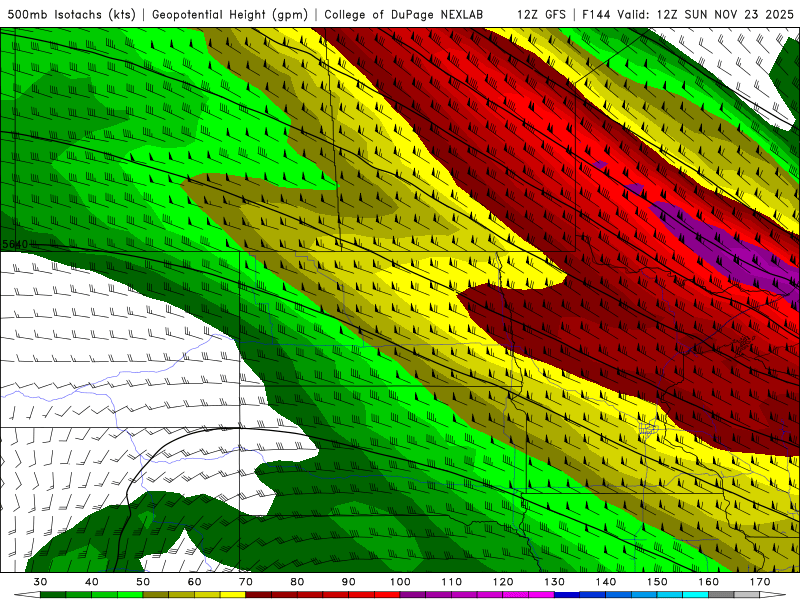Screen dimensions: 800x600
Task: Click the '90' value on the color scale
Action: (349, 582)
